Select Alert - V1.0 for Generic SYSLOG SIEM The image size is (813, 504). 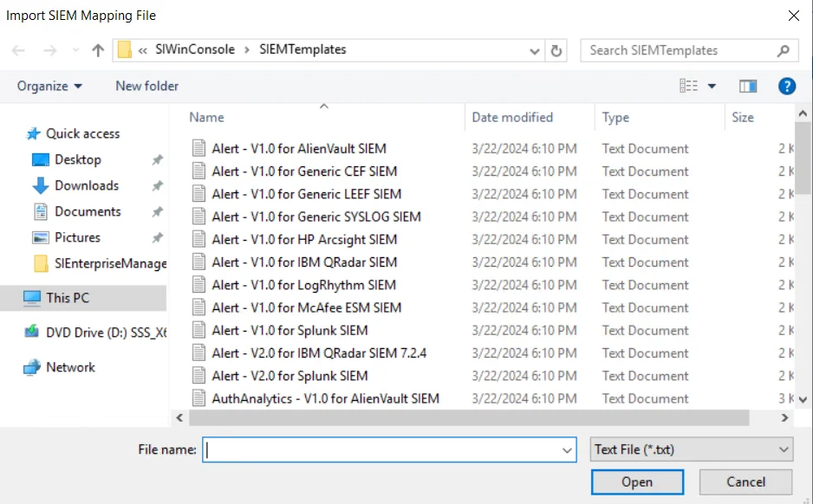pyautogui.click(x=316, y=217)
